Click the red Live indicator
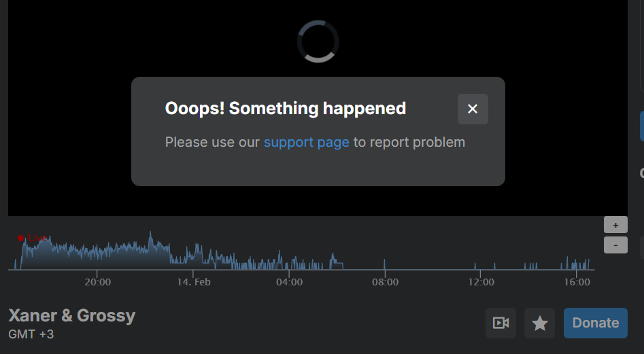The height and width of the screenshot is (354, 644). tap(33, 238)
